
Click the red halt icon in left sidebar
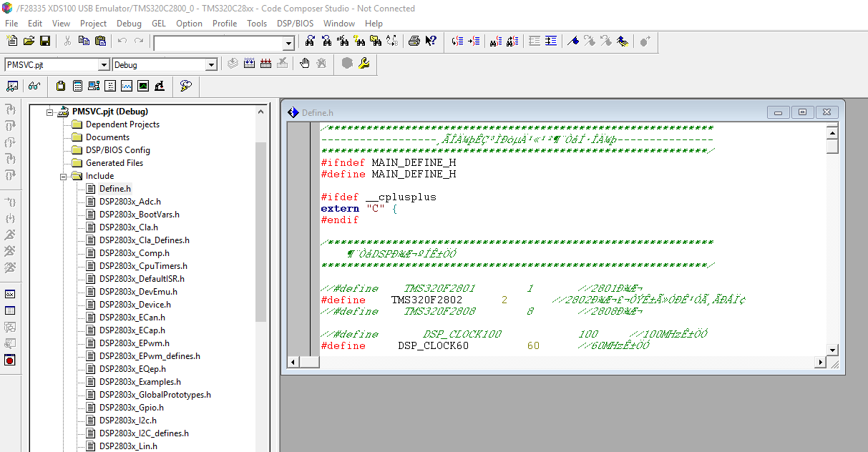(x=10, y=360)
